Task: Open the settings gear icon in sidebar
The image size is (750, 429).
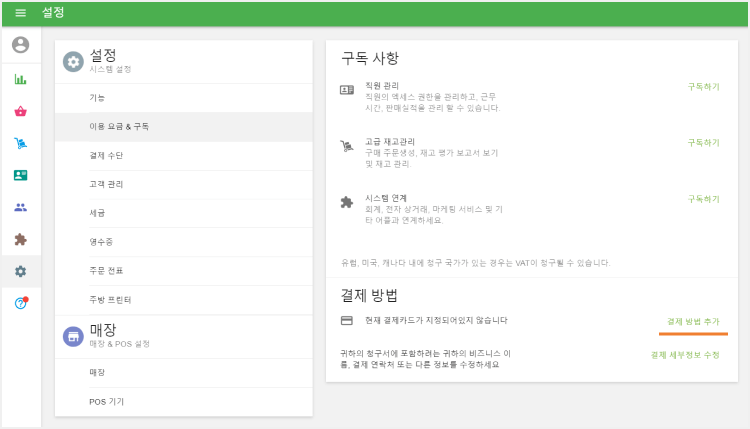Action: [x=21, y=271]
